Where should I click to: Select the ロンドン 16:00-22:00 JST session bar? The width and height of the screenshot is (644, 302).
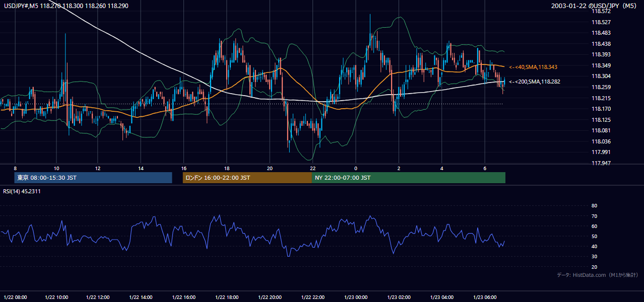click(x=247, y=178)
